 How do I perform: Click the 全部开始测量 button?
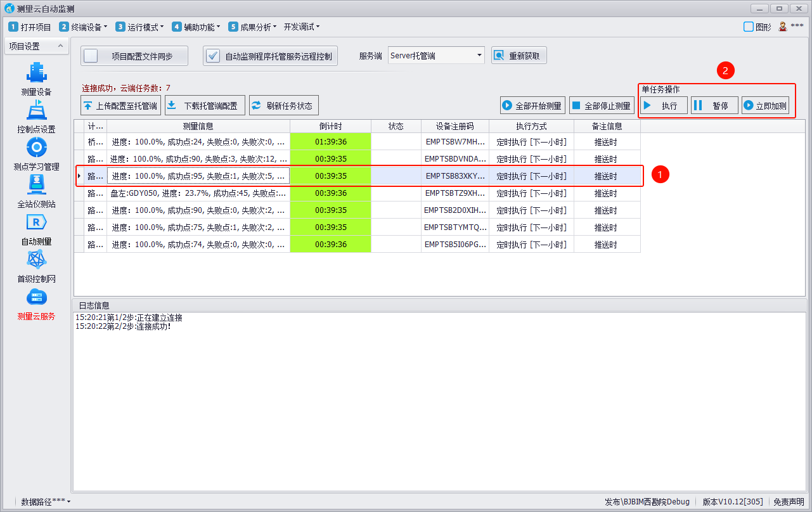(x=532, y=106)
